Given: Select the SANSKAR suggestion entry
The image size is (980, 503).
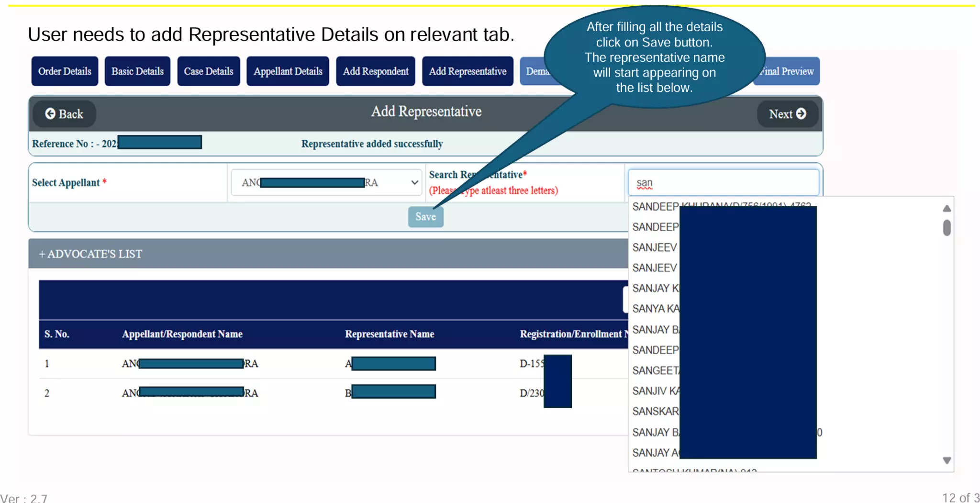Looking at the screenshot, I should pos(656,412).
